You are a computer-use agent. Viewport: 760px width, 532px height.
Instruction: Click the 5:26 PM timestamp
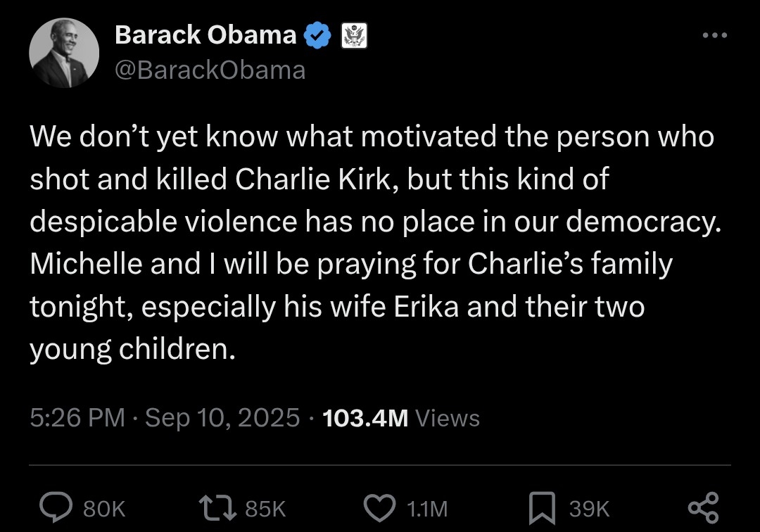[77, 418]
